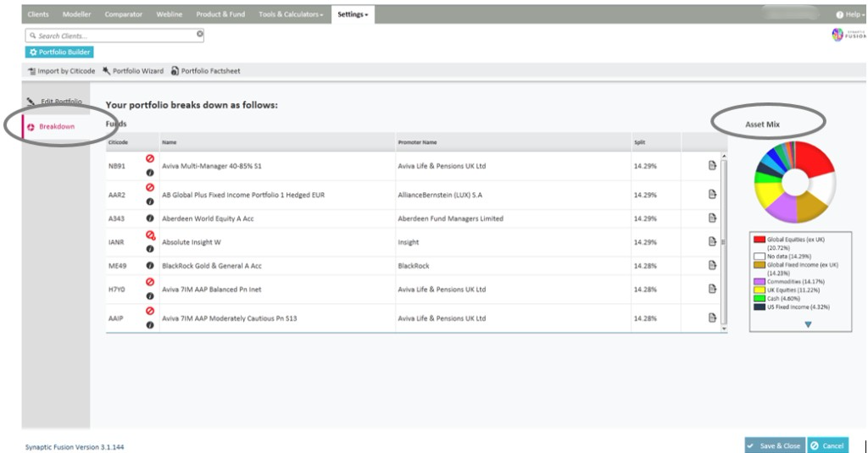This screenshot has height=453, width=868.
Task: Click the info icon for H7Y0
Action: click(x=149, y=296)
